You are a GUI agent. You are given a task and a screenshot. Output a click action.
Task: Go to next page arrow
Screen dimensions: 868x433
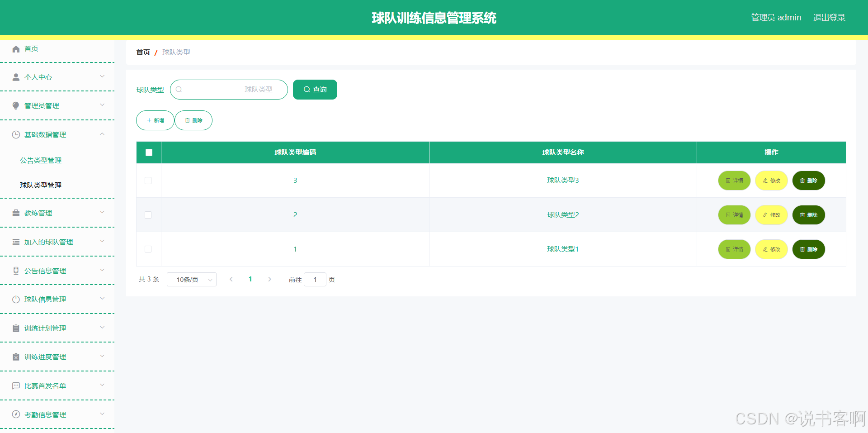(x=269, y=280)
